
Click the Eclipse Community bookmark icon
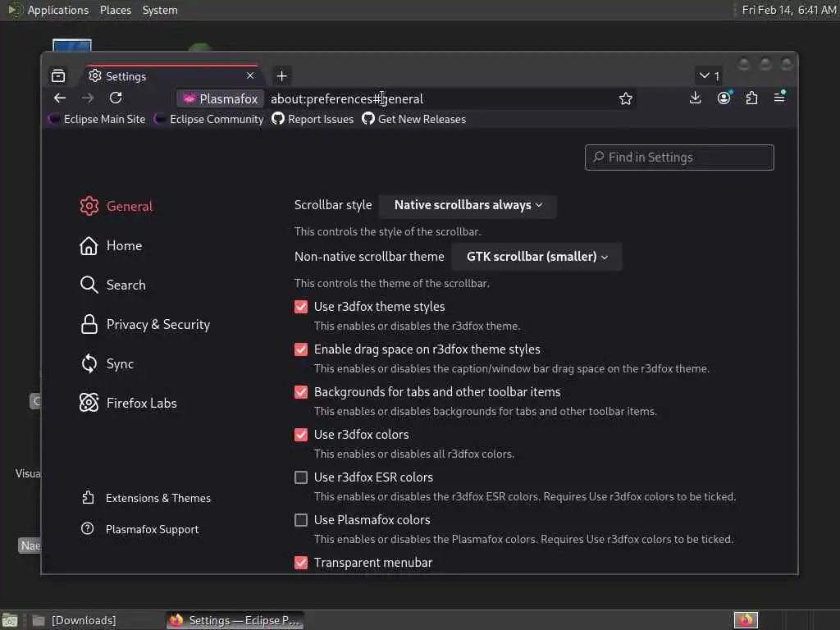pyautogui.click(x=159, y=119)
